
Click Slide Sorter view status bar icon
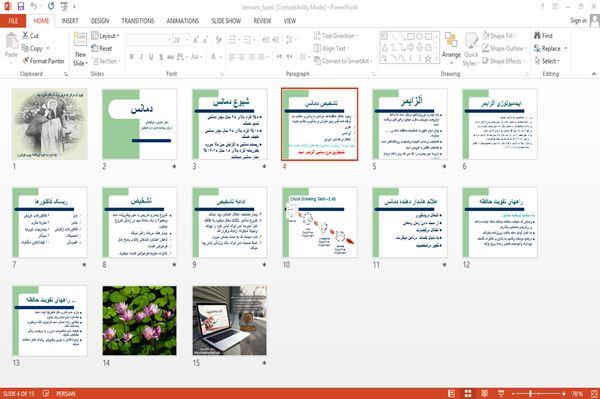468,393
